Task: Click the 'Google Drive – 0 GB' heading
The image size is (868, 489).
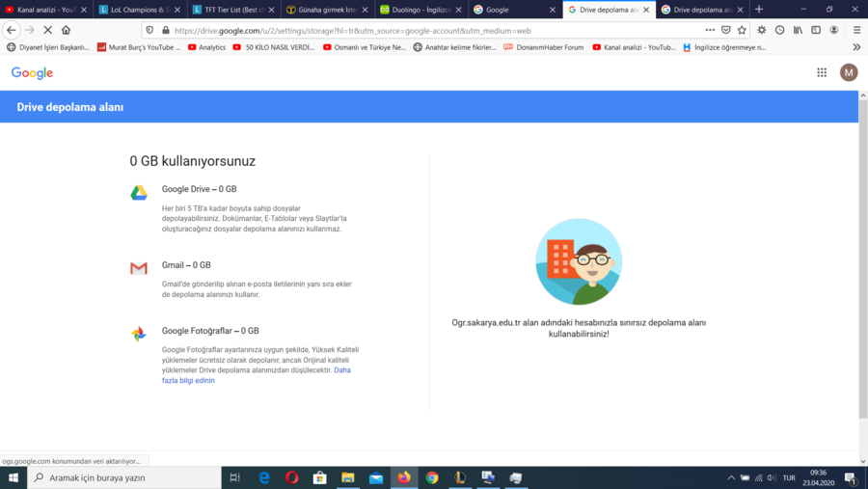Action: (200, 189)
